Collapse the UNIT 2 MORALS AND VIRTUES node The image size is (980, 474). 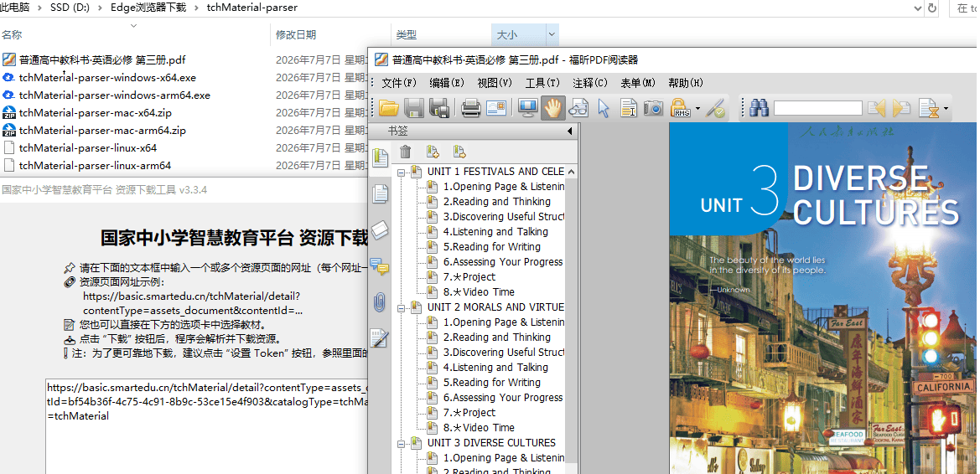coord(402,307)
